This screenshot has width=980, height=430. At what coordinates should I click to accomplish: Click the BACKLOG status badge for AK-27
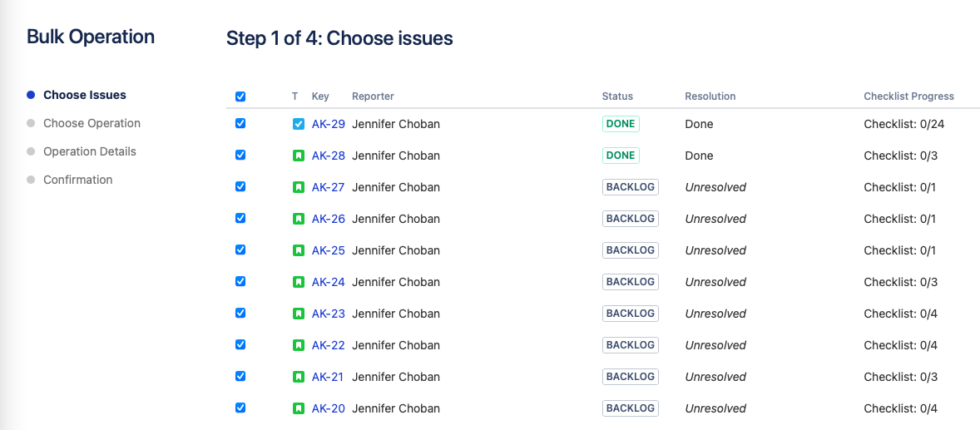[630, 187]
